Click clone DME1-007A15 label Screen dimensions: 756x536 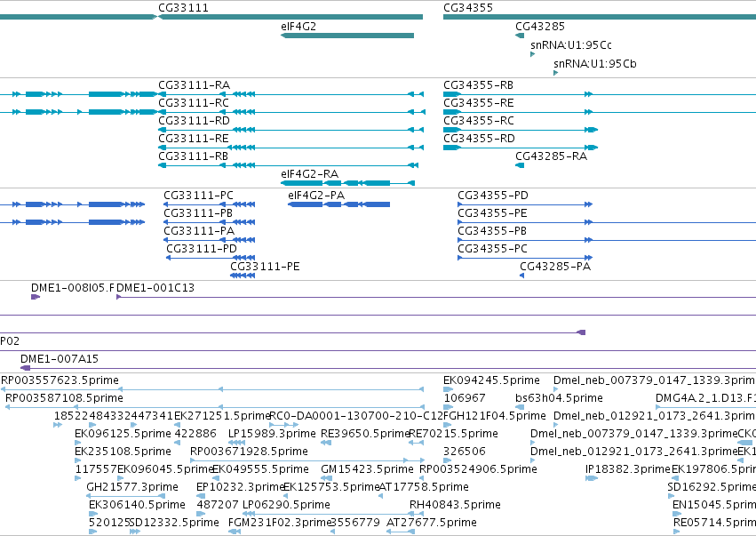(60, 359)
